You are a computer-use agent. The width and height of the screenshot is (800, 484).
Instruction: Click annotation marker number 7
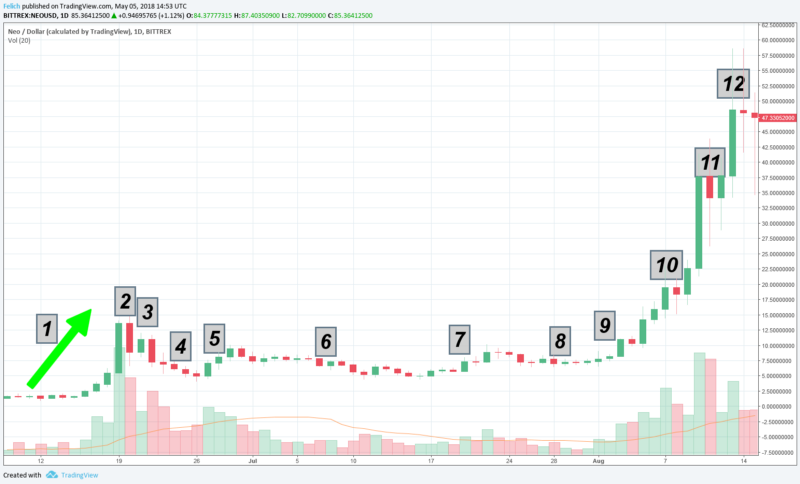[x=459, y=338]
